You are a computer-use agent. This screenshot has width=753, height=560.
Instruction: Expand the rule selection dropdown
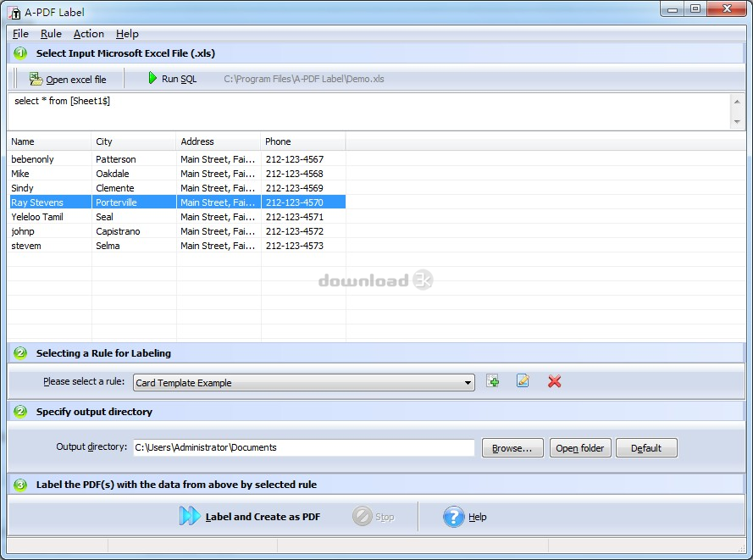pos(468,383)
